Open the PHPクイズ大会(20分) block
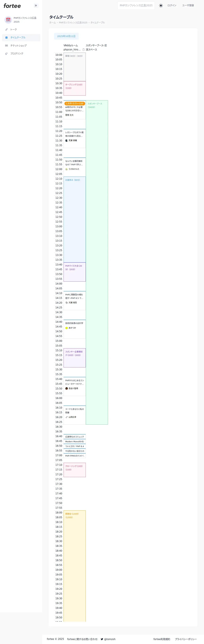 [x=75, y=272]
